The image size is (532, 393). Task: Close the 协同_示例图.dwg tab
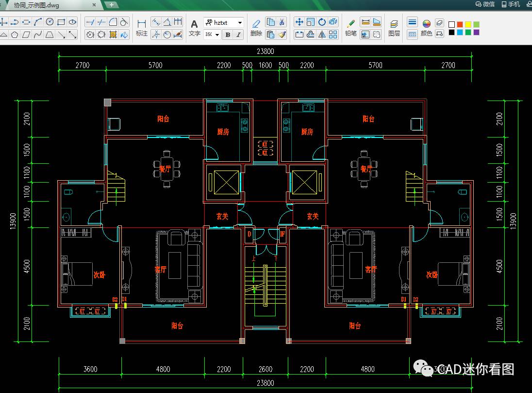(x=94, y=5)
